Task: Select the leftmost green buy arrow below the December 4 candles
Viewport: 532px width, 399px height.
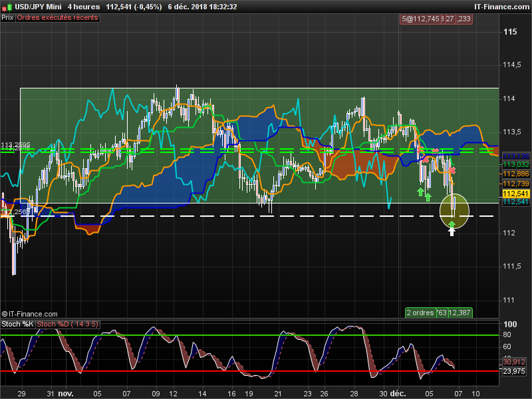Action: [420, 192]
